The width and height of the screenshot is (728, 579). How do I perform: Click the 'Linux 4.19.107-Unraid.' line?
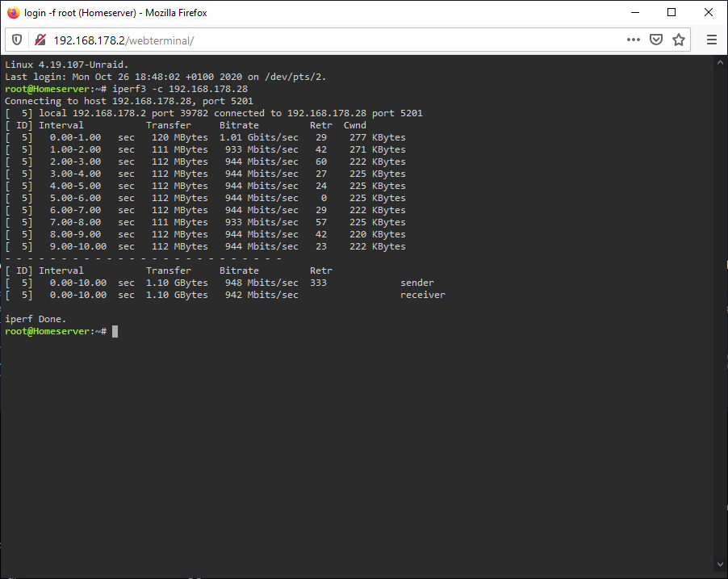click(67, 65)
